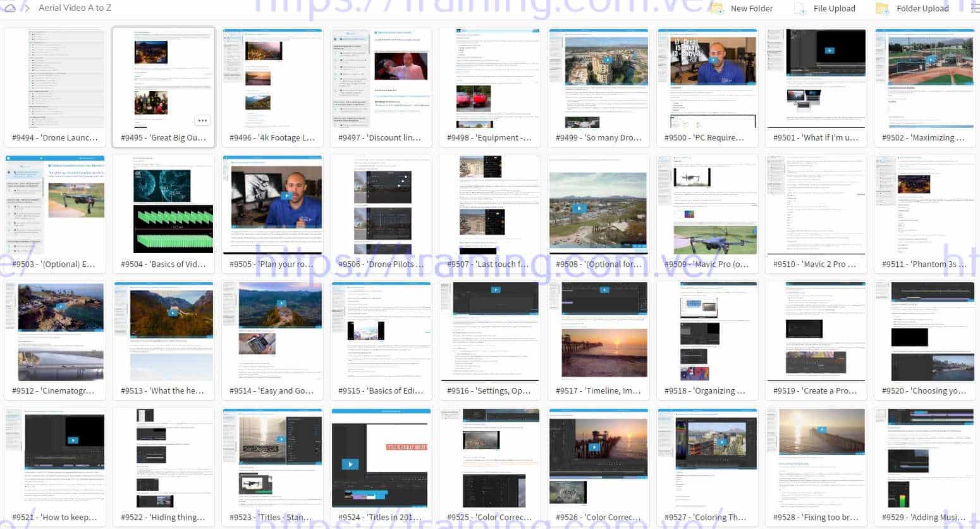Select the #9500 'PC Require…' file
The width and height of the screenshot is (980, 529).
[x=707, y=79]
